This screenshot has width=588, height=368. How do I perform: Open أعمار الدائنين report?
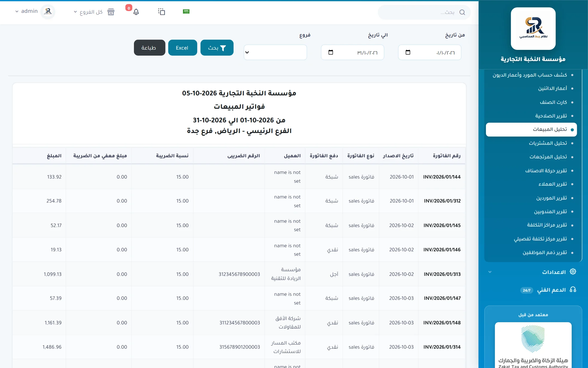click(552, 88)
